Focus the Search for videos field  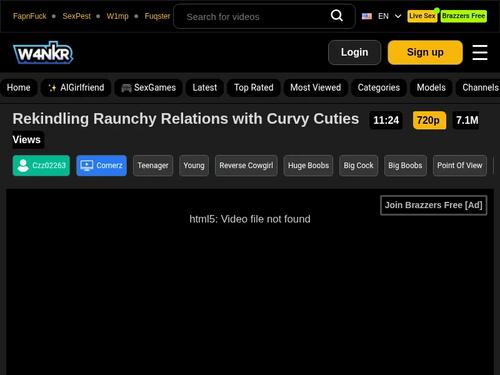point(264,16)
